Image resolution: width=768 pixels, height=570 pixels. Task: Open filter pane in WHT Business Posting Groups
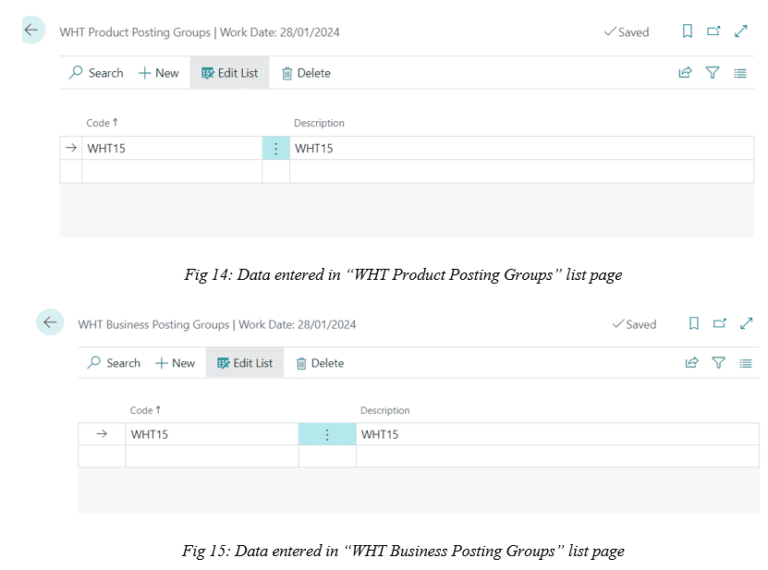pyautogui.click(x=719, y=363)
